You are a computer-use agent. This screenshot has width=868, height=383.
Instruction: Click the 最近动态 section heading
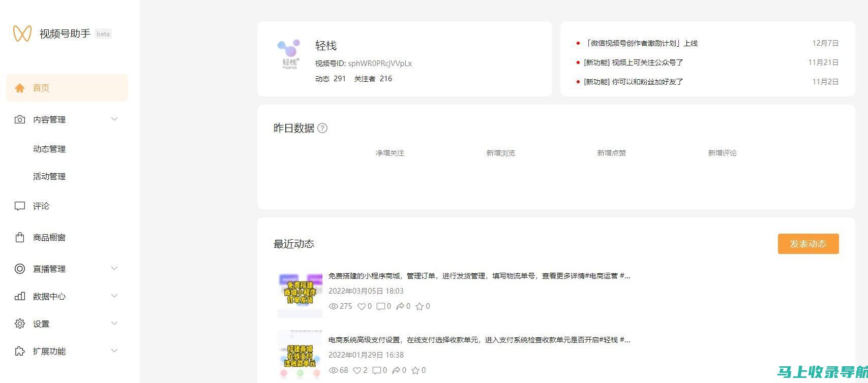(294, 244)
